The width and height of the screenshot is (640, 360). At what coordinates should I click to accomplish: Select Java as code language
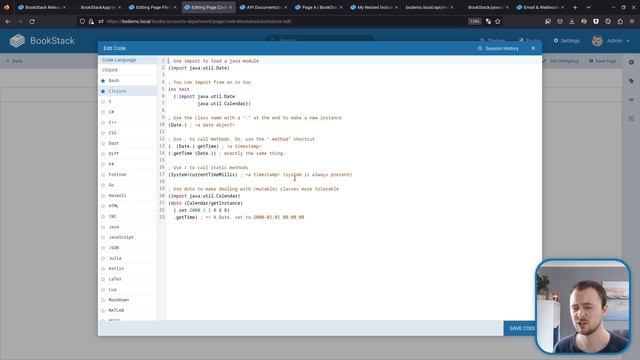pos(113,227)
